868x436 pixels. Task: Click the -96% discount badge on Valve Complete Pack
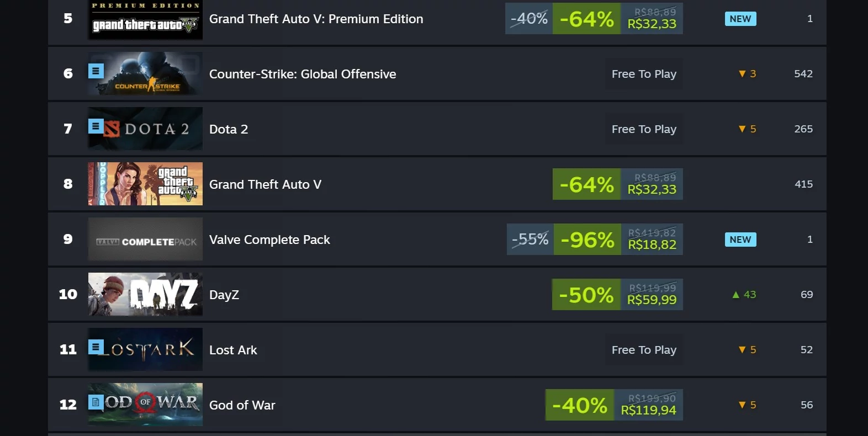pyautogui.click(x=586, y=239)
